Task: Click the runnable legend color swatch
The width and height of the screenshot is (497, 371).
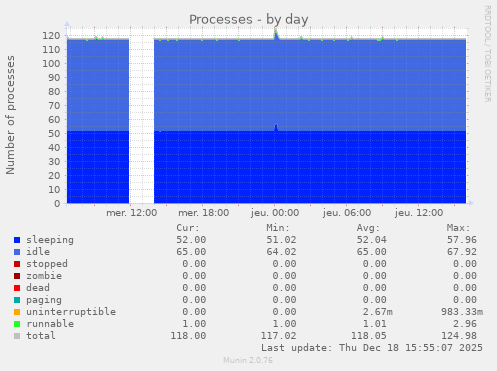Action: point(17,324)
